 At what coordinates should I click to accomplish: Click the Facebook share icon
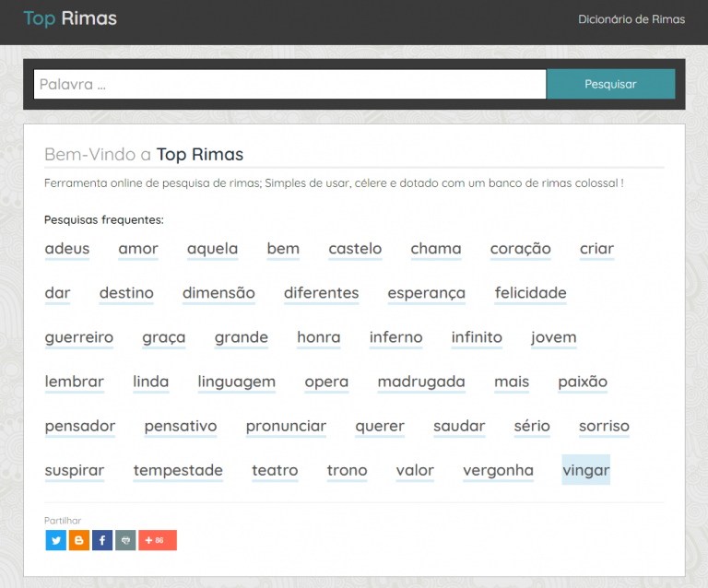point(102,540)
